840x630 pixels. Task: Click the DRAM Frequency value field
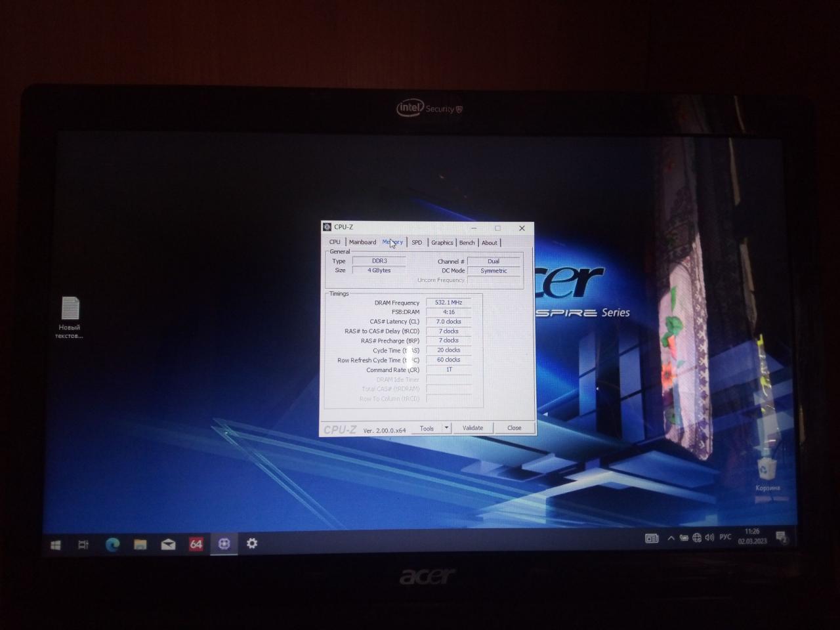(449, 303)
